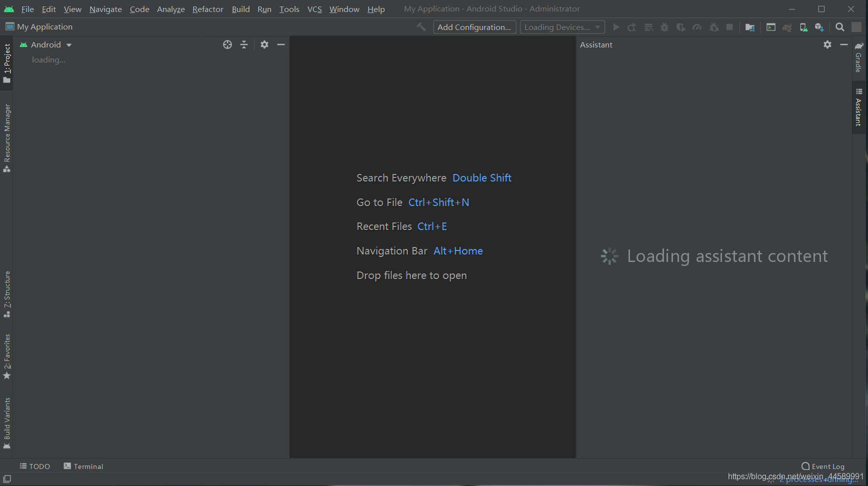Screen dimensions: 868x486
Task: Open the Project Structure folder icon
Action: coord(750,27)
